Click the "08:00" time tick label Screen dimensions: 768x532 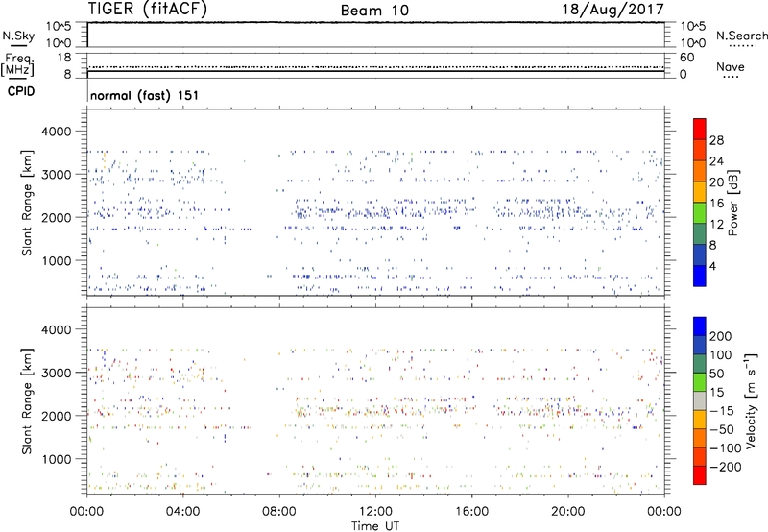(x=279, y=512)
